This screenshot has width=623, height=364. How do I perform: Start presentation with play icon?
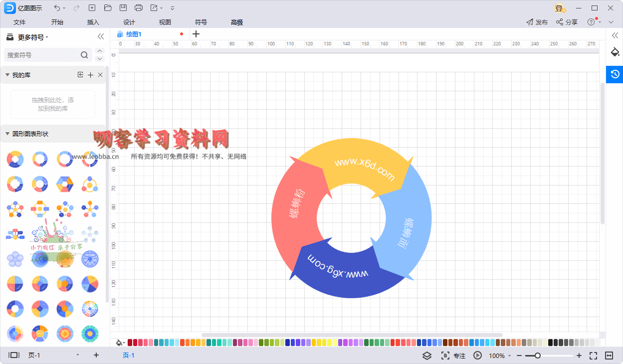pyautogui.click(x=477, y=356)
